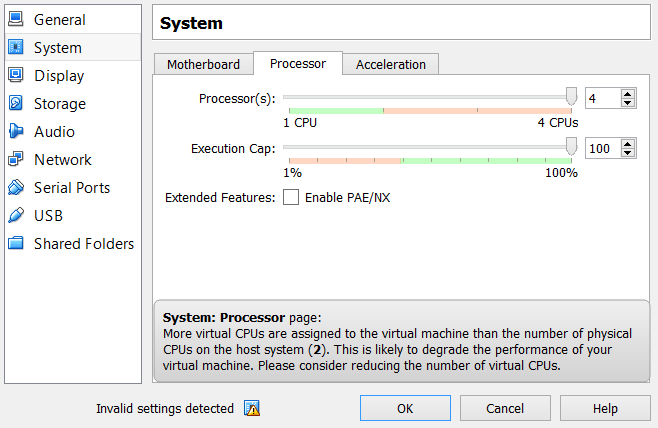The height and width of the screenshot is (428, 658).
Task: Increase processor count with up arrow
Action: click(628, 93)
